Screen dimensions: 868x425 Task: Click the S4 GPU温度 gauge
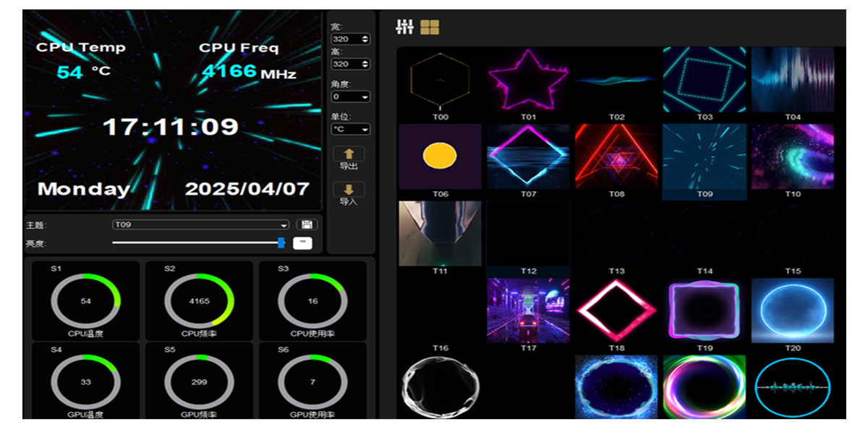point(85,382)
